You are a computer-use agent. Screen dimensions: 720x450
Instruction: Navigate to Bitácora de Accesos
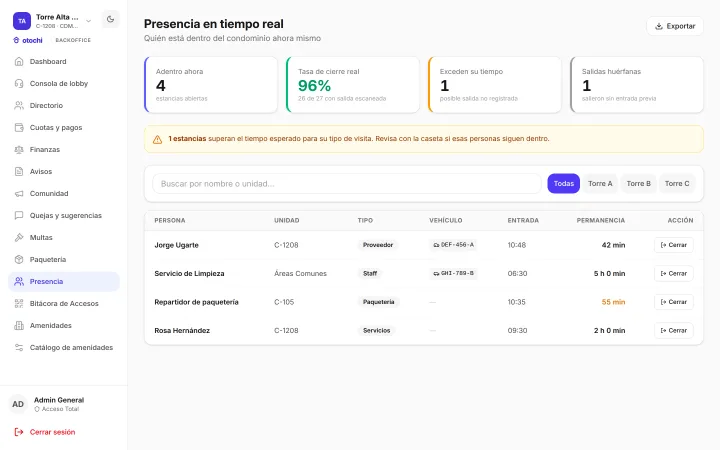(x=64, y=304)
